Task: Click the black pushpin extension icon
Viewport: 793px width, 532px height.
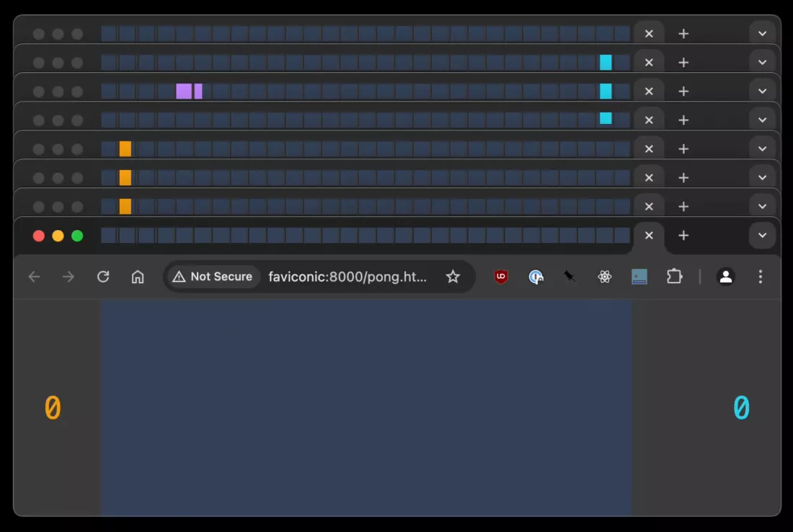Action: click(x=570, y=276)
